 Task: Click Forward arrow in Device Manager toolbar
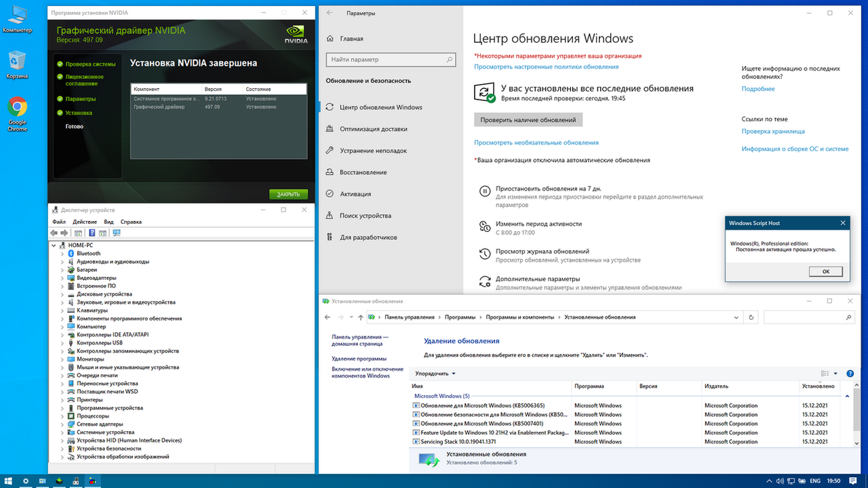click(64, 232)
